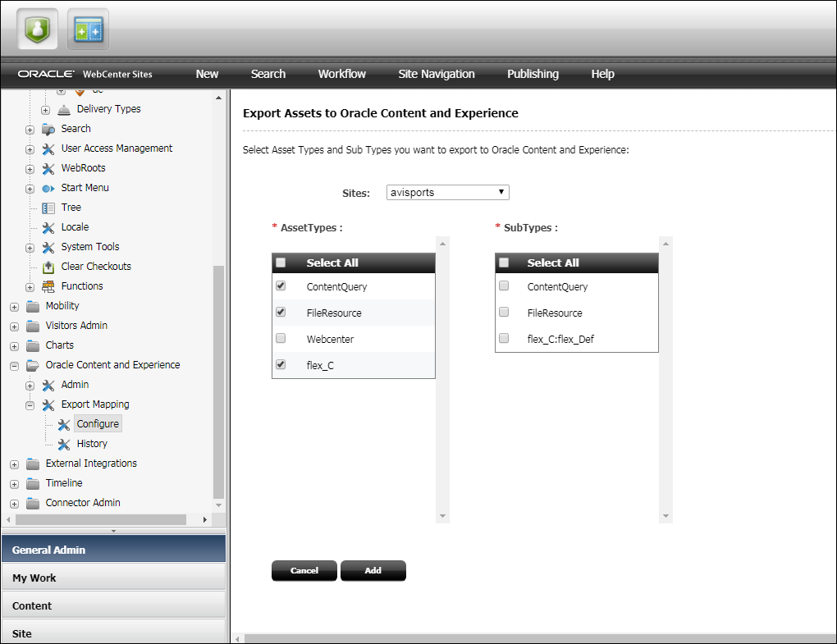
Task: Open the Search menu in top bar
Action: 268,74
